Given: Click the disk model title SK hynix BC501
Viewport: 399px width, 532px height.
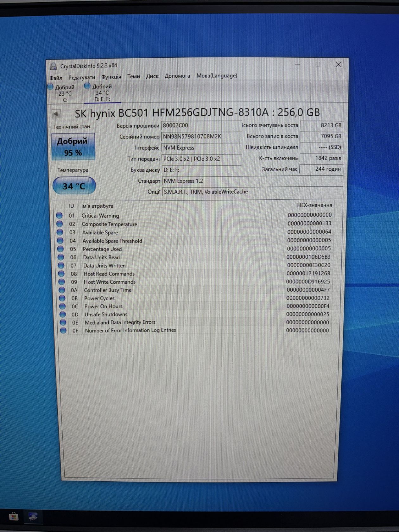Looking at the screenshot, I should click(197, 113).
